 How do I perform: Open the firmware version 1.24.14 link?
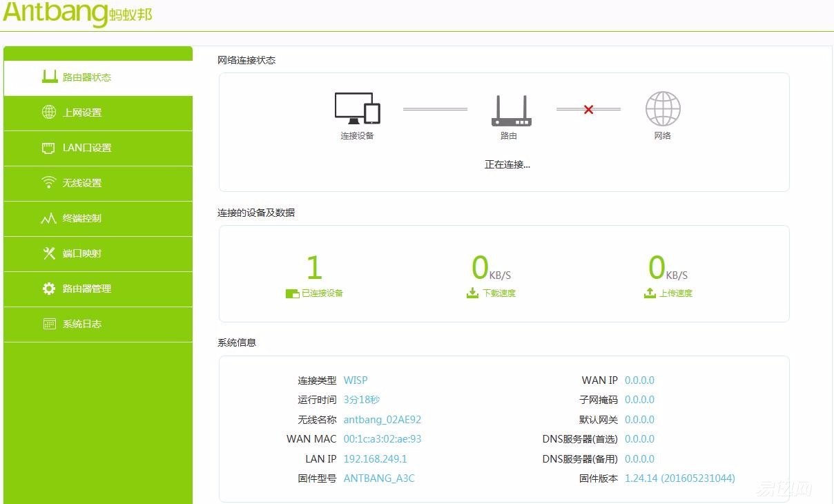pos(679,478)
